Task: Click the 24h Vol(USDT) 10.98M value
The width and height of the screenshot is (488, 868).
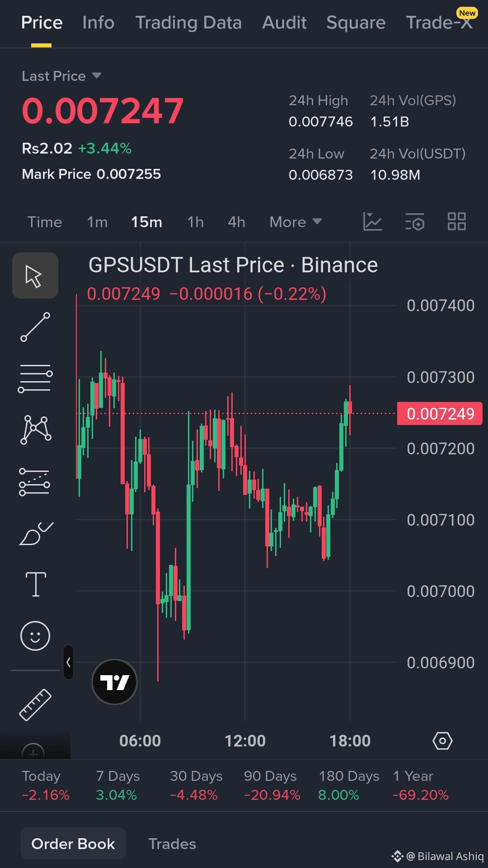Action: (395, 175)
